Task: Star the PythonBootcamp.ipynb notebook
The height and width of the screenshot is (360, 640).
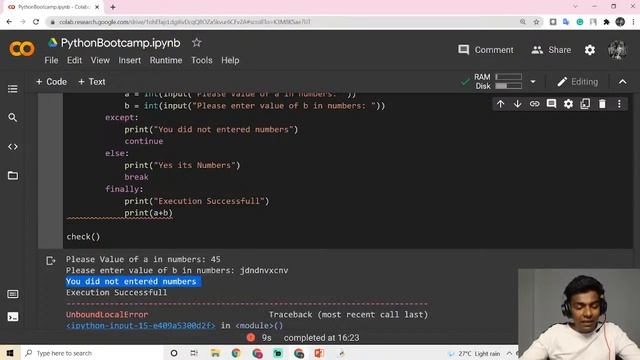Action: pos(197,42)
